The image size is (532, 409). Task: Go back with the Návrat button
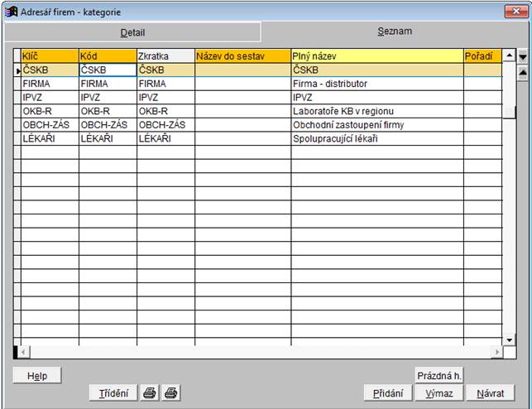tap(490, 393)
